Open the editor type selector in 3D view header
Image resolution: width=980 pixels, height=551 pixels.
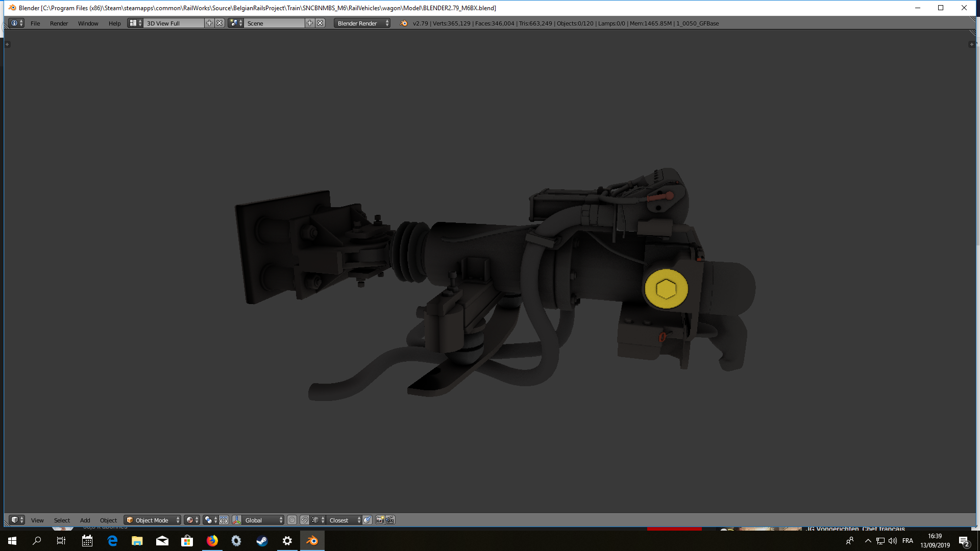click(17, 520)
